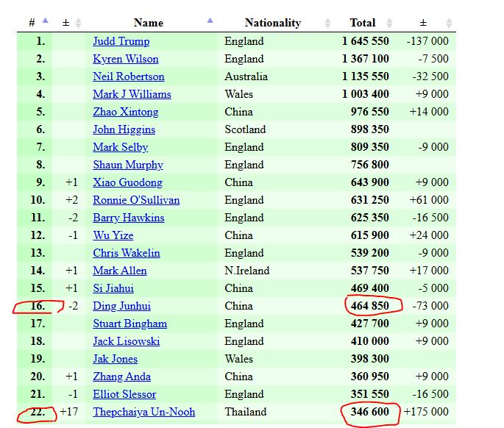This screenshot has height=428, width=504.
Task: Click sort arrows next to first ± column
Action: 79,23
